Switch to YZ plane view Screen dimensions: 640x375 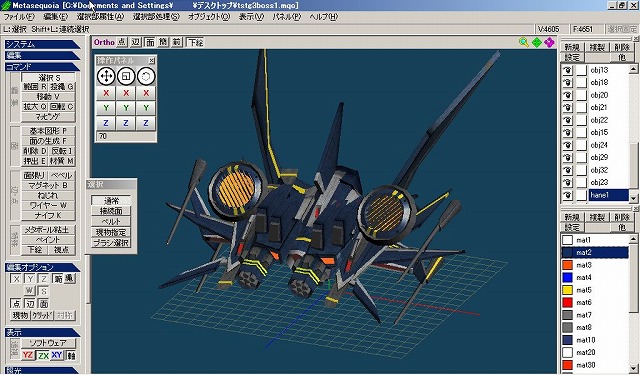point(27,355)
